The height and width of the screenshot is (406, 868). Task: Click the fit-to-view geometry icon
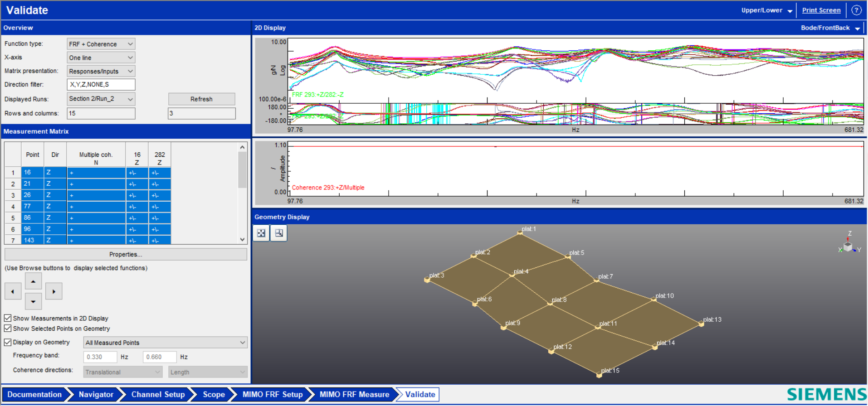coord(261,233)
